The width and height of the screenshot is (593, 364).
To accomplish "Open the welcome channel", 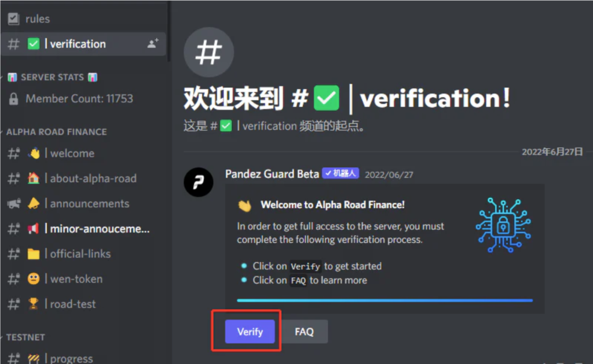I will pos(83,153).
